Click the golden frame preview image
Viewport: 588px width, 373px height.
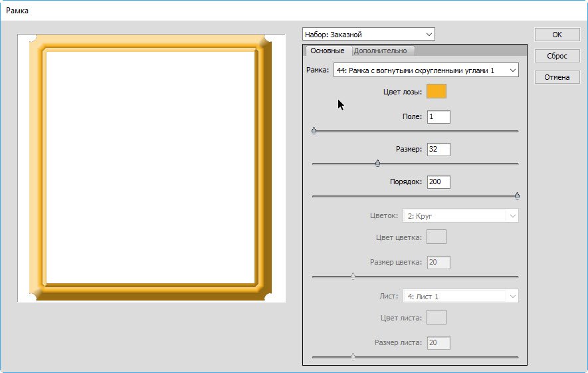(x=151, y=168)
